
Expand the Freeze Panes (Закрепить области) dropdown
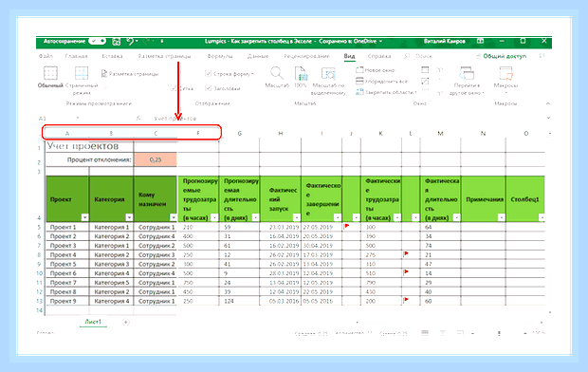pyautogui.click(x=386, y=92)
